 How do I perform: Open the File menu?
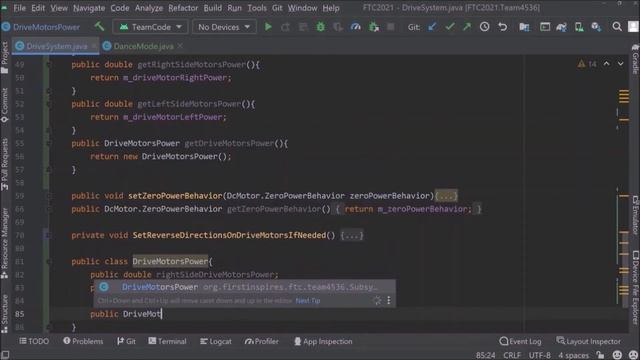click(x=19, y=8)
